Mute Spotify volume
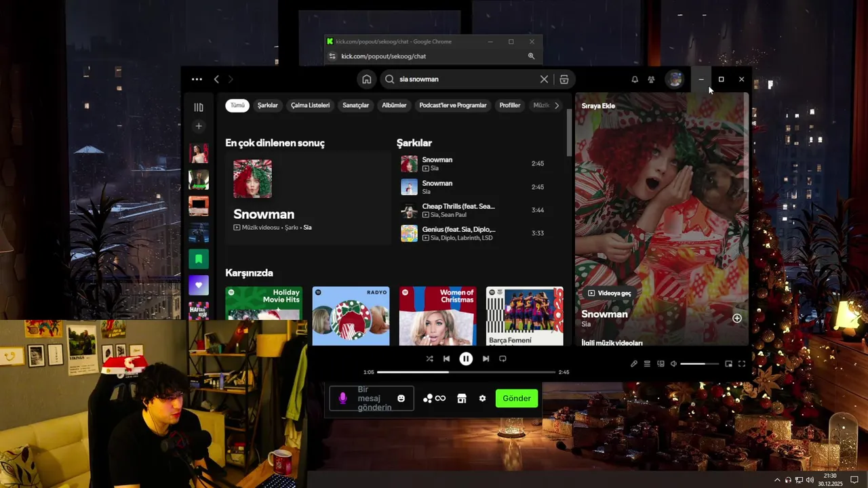Viewport: 868px width, 488px height. (x=673, y=364)
